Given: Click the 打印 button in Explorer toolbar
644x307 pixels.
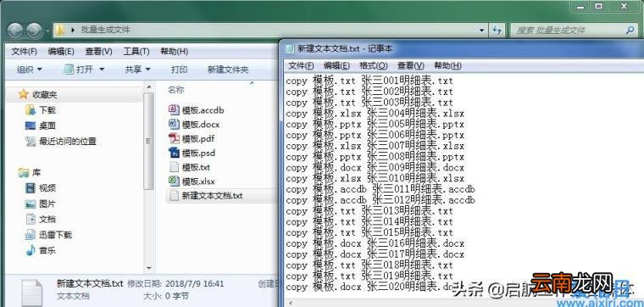Looking at the screenshot, I should tap(180, 70).
